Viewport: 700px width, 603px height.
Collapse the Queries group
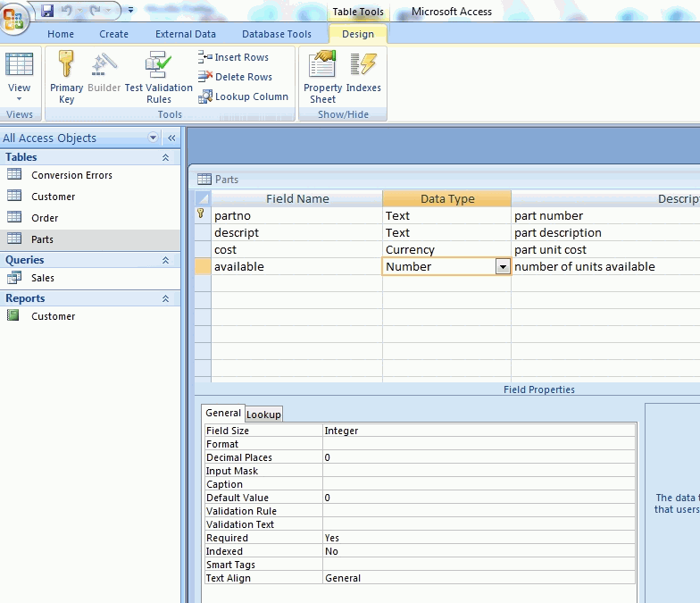click(x=165, y=260)
